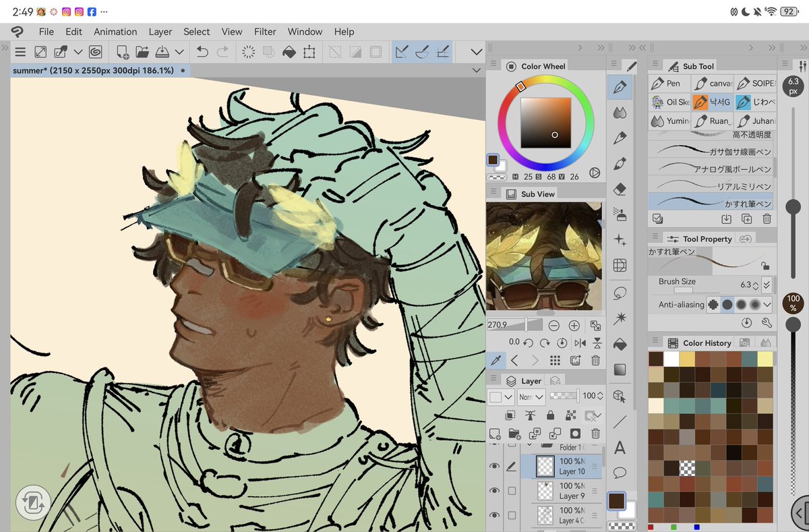Expand Brush Size dynamics dropdown
This screenshot has width=809, height=532.
[x=767, y=285]
